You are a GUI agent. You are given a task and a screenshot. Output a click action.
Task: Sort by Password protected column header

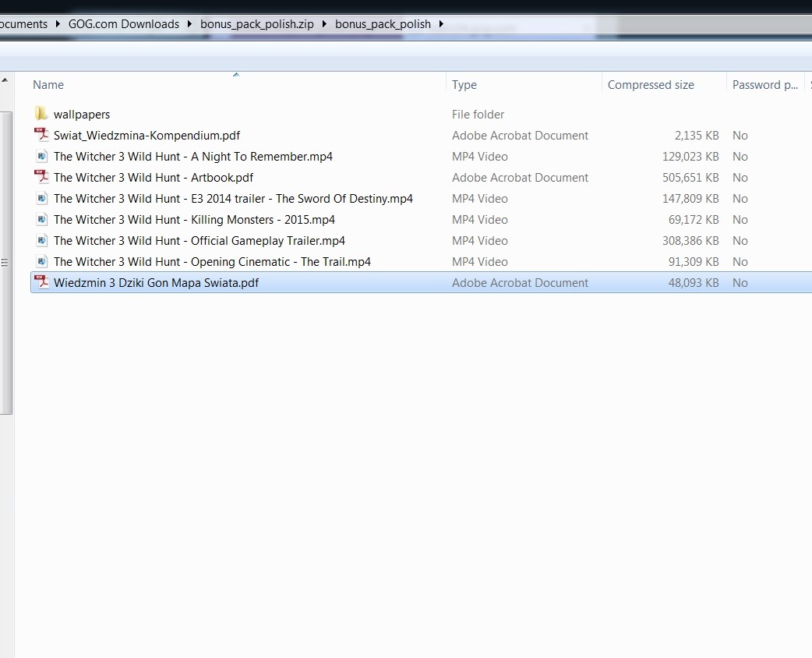pos(765,84)
